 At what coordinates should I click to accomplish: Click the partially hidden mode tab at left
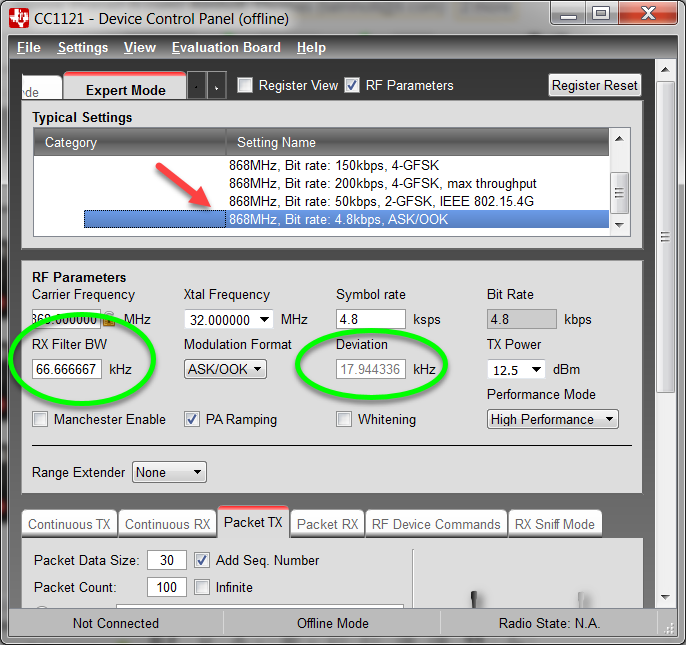point(42,88)
